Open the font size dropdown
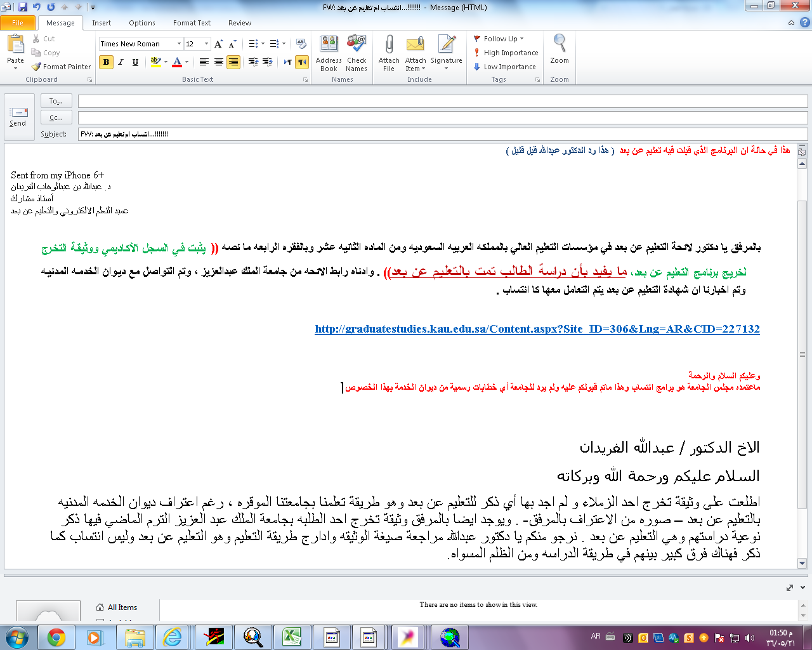This screenshot has height=650, width=812. [206, 44]
